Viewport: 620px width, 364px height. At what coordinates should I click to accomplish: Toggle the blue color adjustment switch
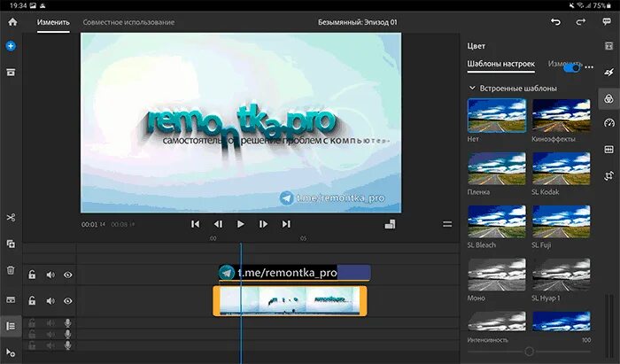click(x=571, y=68)
